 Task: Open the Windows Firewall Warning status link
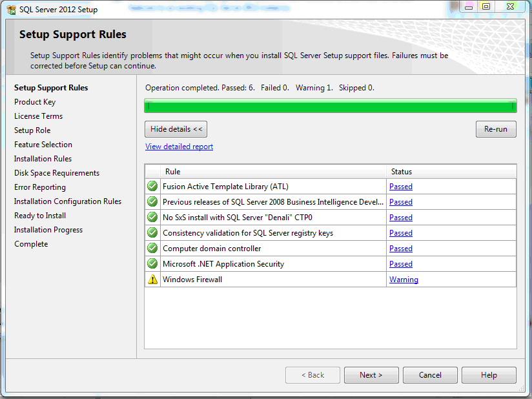click(x=404, y=280)
